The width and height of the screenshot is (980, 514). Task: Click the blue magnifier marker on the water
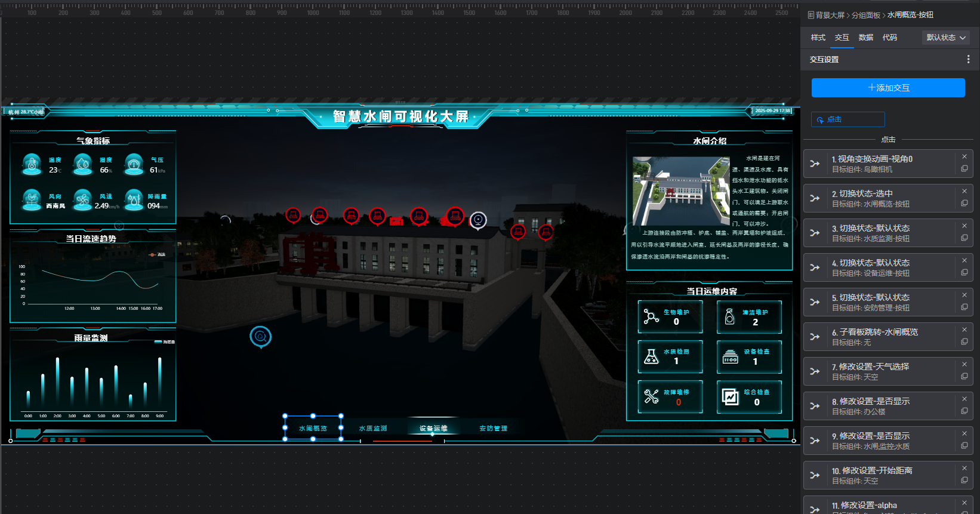[x=260, y=337]
